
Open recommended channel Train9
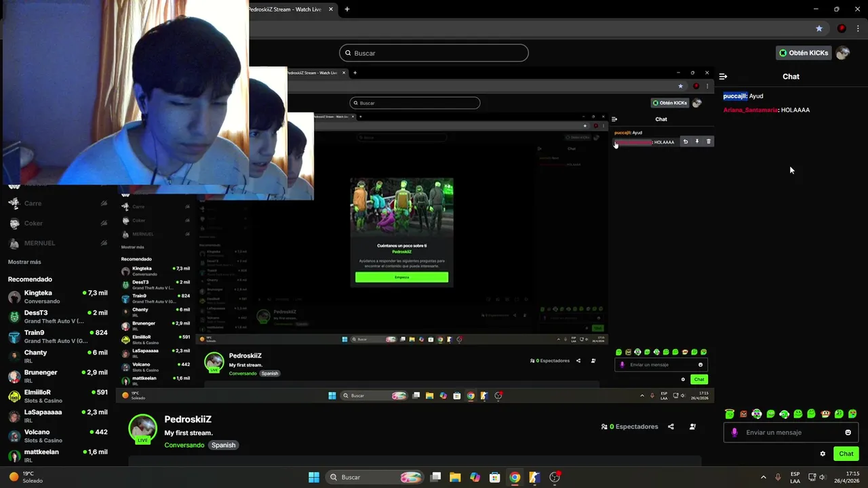click(58, 336)
